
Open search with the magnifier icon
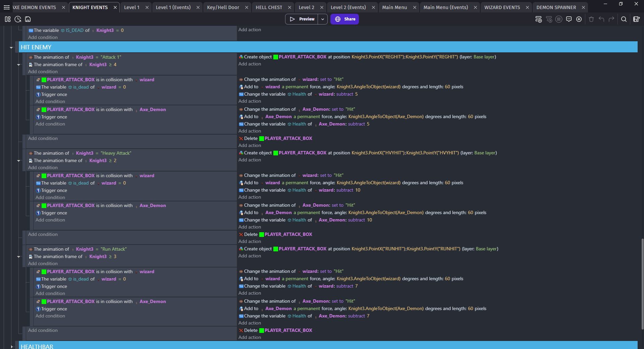click(x=624, y=19)
